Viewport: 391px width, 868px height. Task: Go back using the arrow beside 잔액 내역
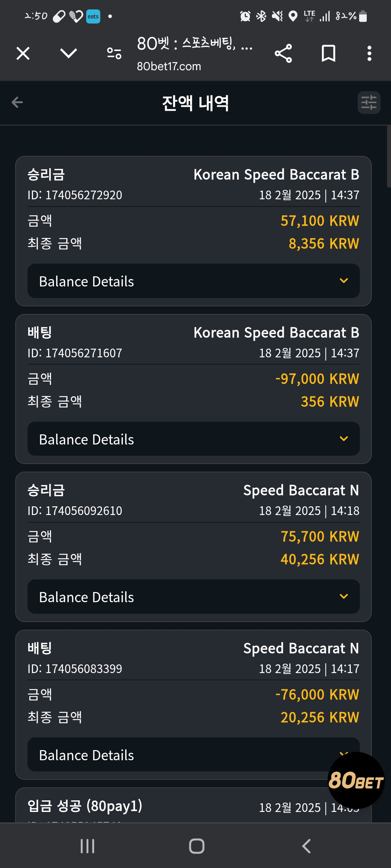point(17,102)
